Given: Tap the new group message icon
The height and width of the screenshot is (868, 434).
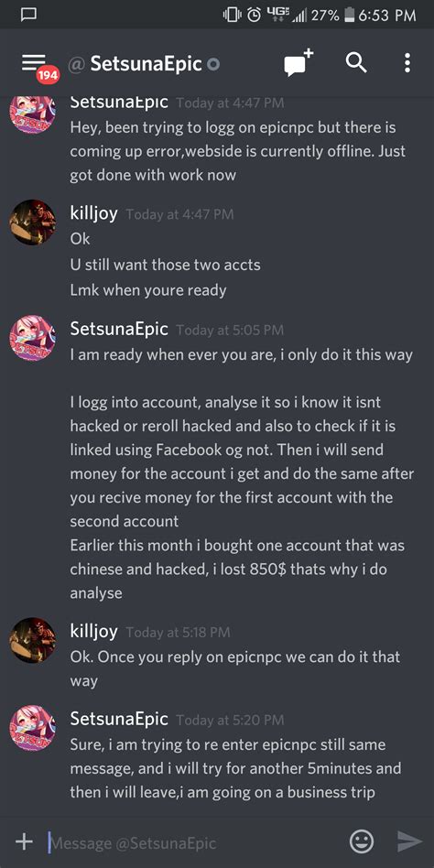Looking at the screenshot, I should (299, 62).
